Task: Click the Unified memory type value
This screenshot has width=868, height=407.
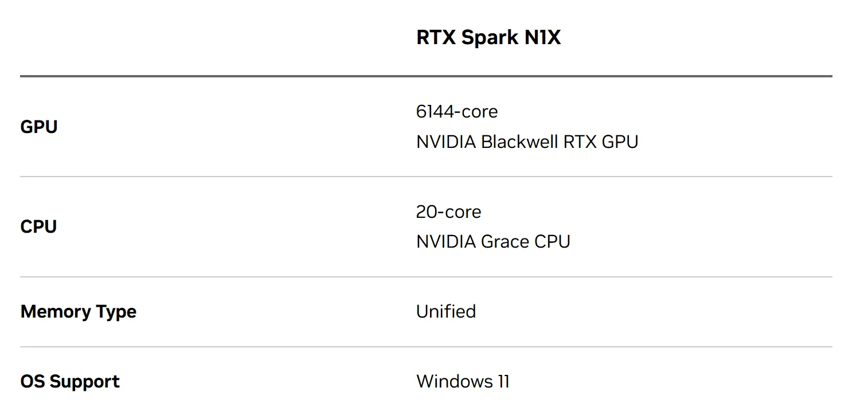Action: 446,311
